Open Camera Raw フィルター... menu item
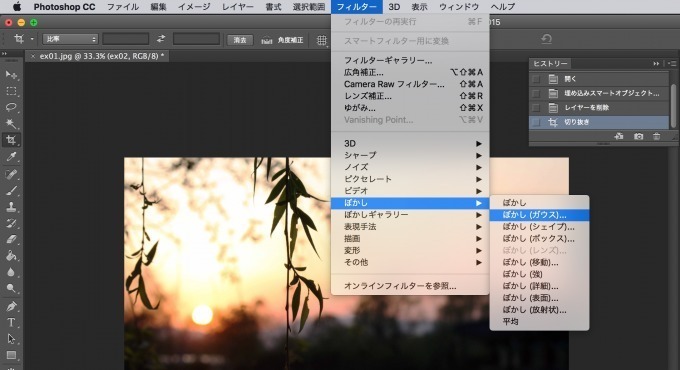This screenshot has width=680, height=370. click(410, 84)
